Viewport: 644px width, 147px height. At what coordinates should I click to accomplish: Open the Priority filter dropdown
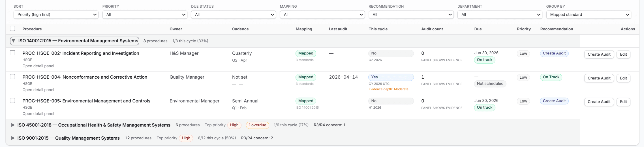(x=145, y=14)
